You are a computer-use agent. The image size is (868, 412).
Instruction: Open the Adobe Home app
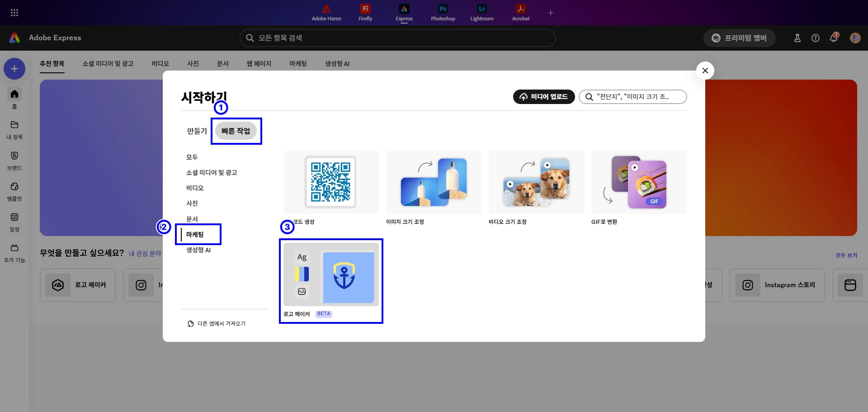pos(326,13)
